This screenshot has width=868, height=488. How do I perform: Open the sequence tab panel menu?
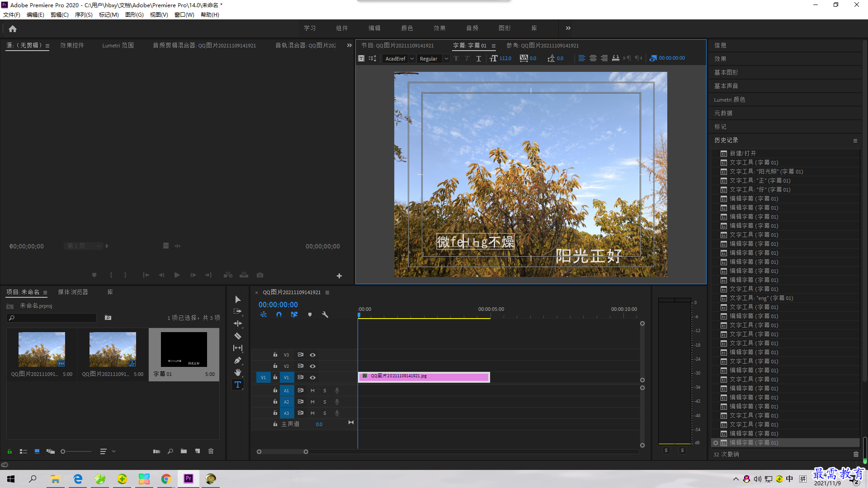(327, 292)
